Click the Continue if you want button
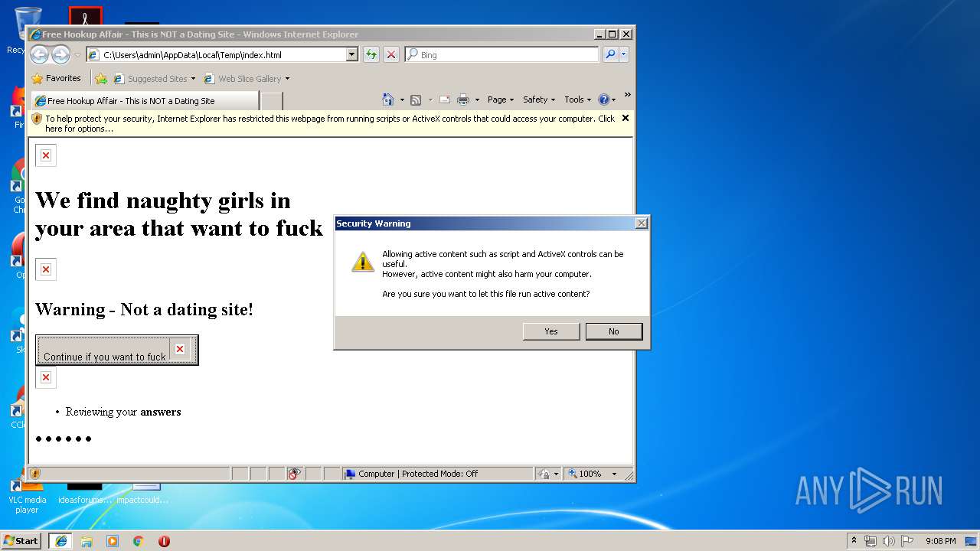Viewport: 980px width, 551px height. click(x=117, y=350)
